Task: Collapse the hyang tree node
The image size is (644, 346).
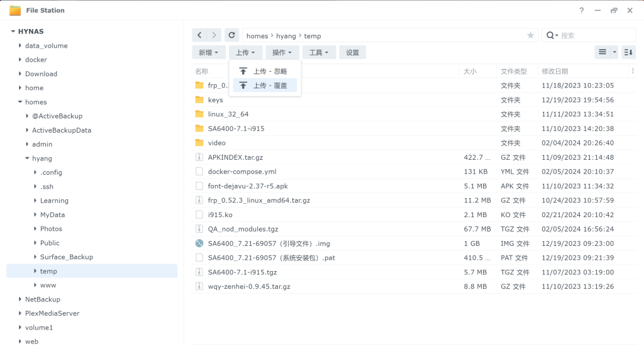Action: pyautogui.click(x=27, y=159)
